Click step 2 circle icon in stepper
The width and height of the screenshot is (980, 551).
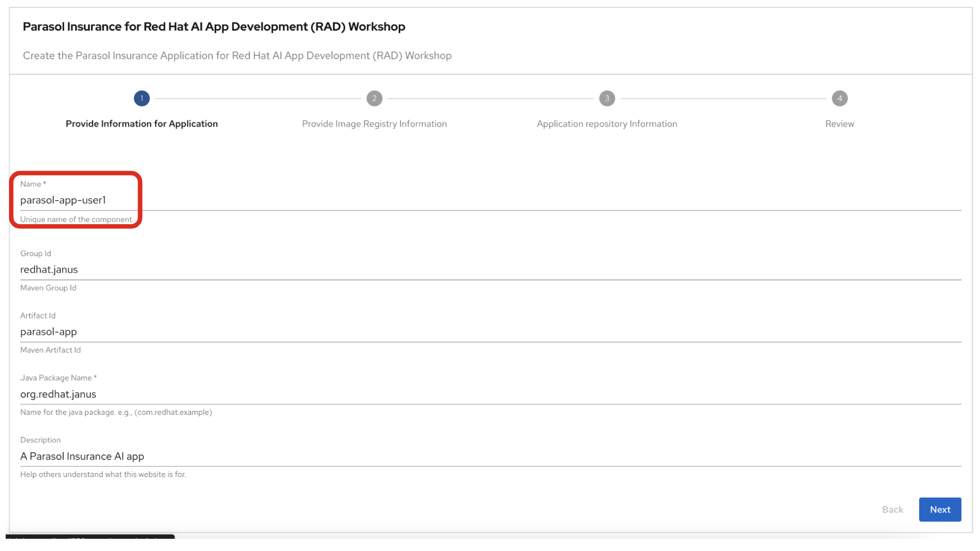click(374, 98)
